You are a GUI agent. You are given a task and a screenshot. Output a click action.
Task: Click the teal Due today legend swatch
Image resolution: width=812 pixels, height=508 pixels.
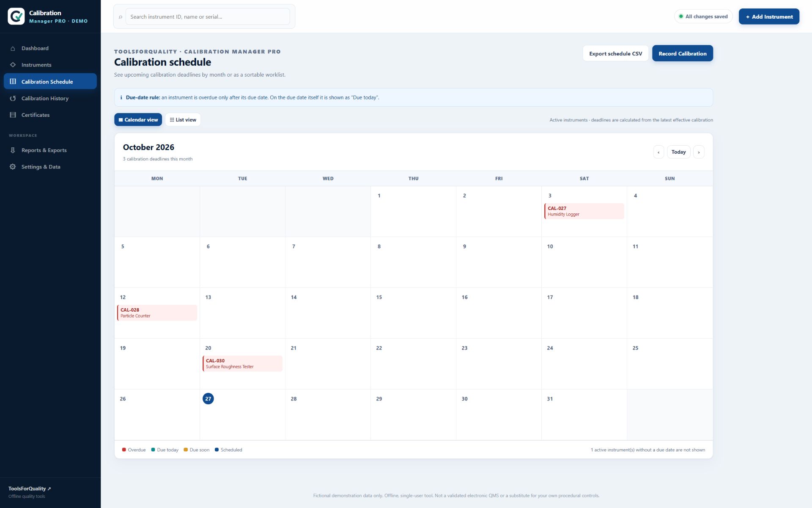[153, 450]
